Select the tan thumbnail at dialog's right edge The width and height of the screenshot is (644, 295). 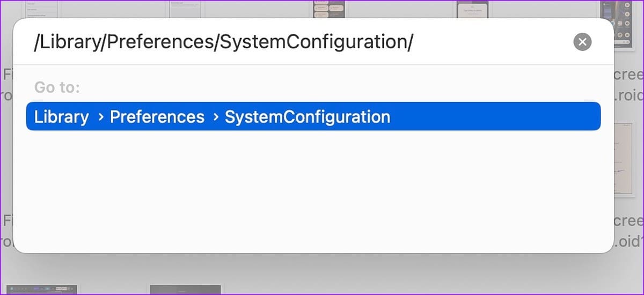625,159
